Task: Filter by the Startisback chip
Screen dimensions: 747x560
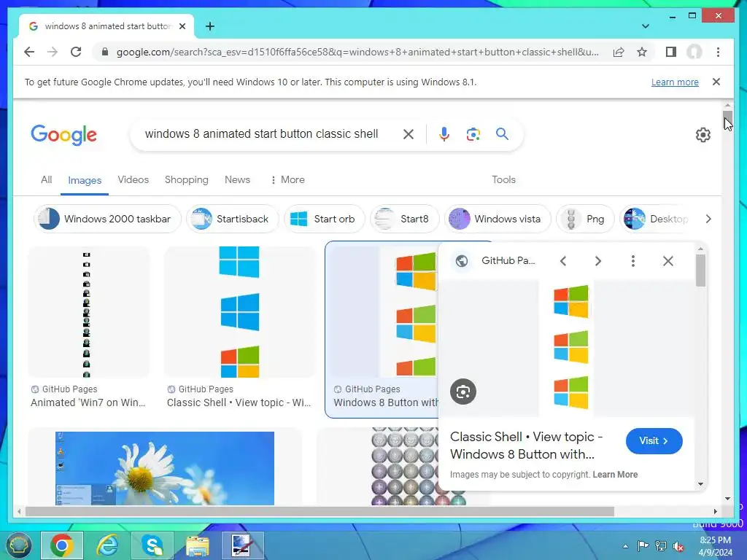Action: coord(233,219)
